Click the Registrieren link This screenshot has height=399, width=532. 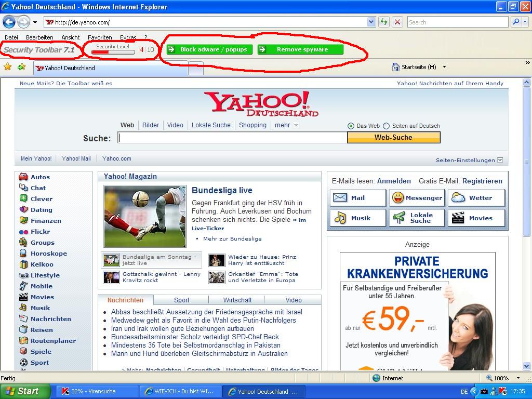point(482,181)
